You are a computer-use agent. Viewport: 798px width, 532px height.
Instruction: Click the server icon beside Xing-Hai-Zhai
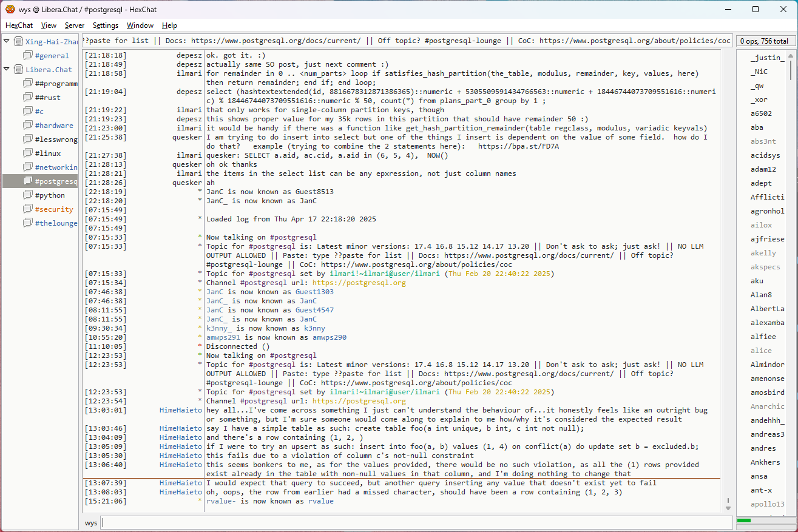[18, 42]
